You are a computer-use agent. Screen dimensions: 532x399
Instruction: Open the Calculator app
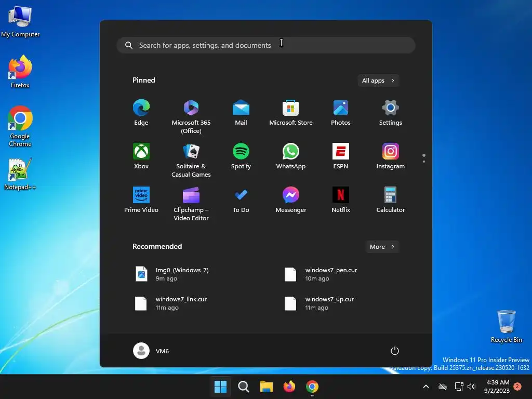[391, 200]
